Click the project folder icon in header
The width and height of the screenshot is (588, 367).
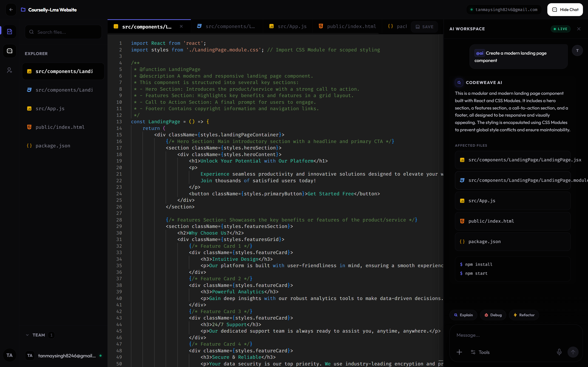23,10
